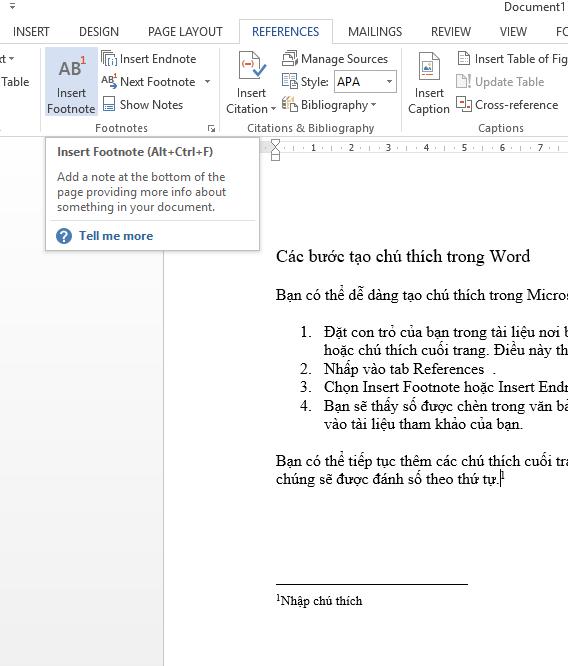Screen dimensions: 568x666
Task: Click the Tell me more help icon
Action: (x=64, y=236)
